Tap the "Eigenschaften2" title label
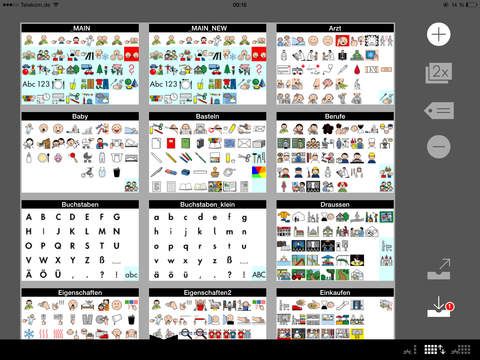This screenshot has width=480, height=360. [207, 293]
